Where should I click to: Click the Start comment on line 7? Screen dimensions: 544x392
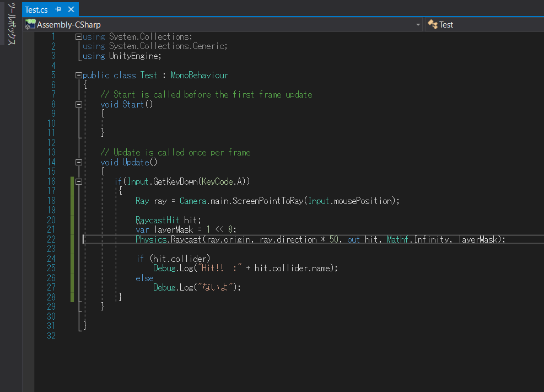(207, 94)
